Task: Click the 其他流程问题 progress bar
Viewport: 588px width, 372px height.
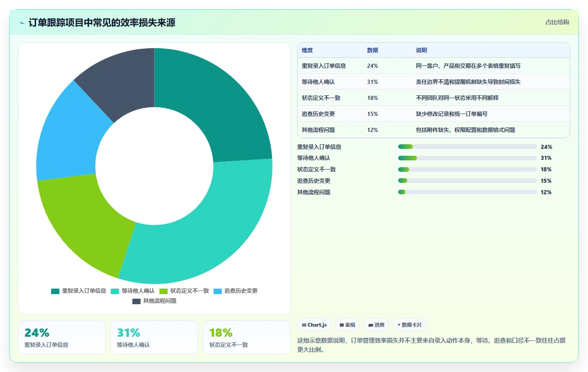Action: point(467,192)
